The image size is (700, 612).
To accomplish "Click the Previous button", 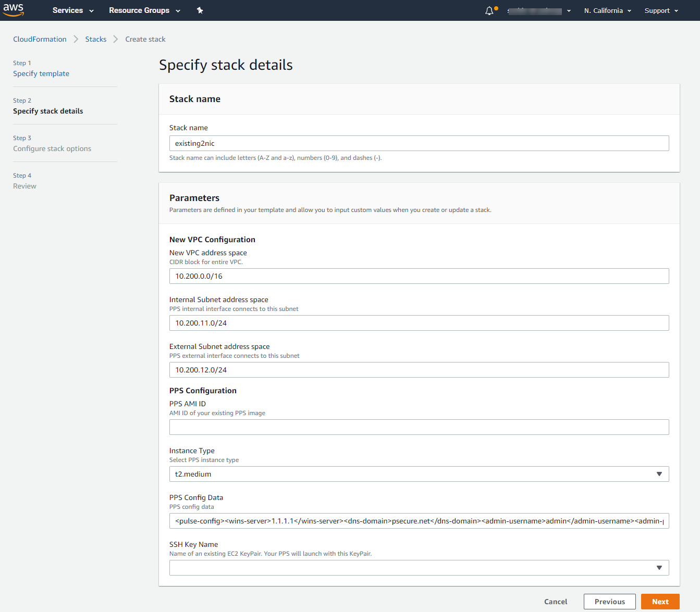I will click(x=609, y=602).
